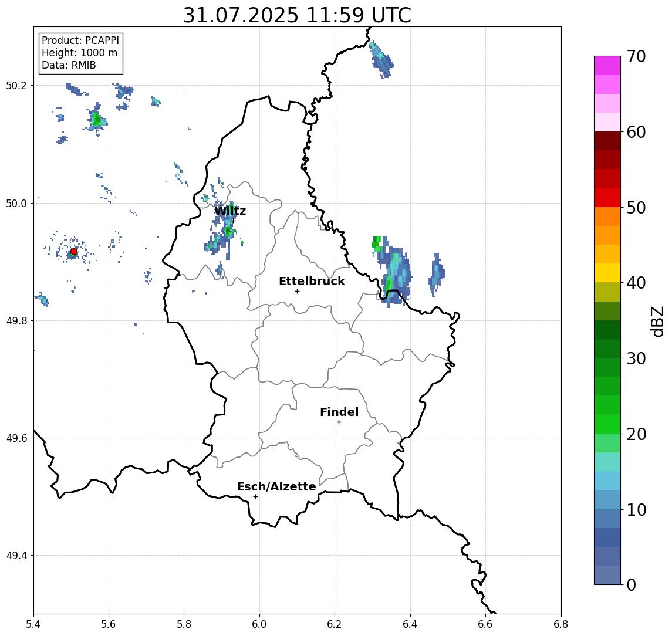Click the title 31.07.2025 11:59 UTC
672x636 pixels.
coord(297,16)
